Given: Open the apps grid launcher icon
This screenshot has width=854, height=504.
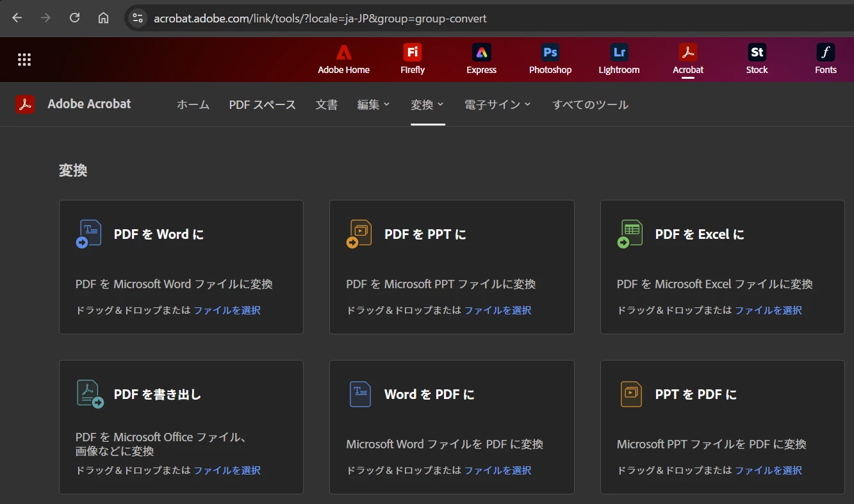Looking at the screenshot, I should point(24,60).
